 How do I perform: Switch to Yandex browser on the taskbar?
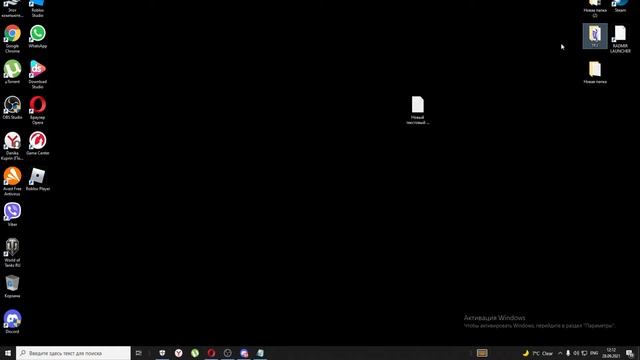179,353
